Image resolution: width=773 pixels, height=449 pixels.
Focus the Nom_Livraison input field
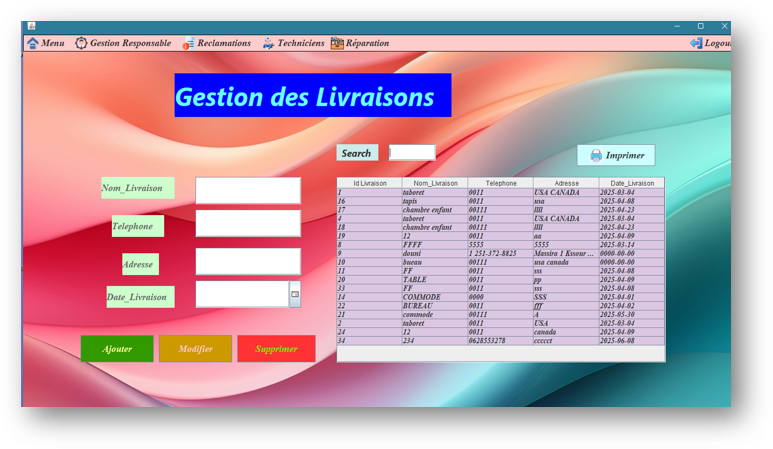pyautogui.click(x=248, y=191)
